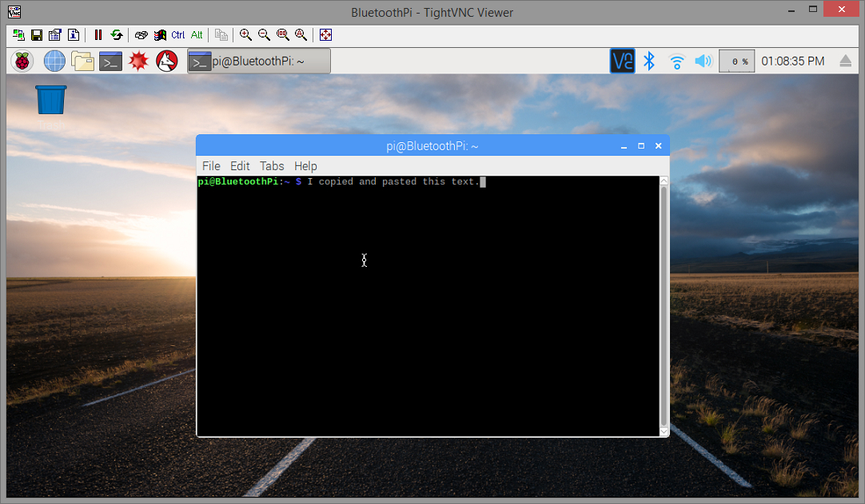Screen dimensions: 865x504
Task: Click the New connection toolbar icon
Action: (x=18, y=34)
